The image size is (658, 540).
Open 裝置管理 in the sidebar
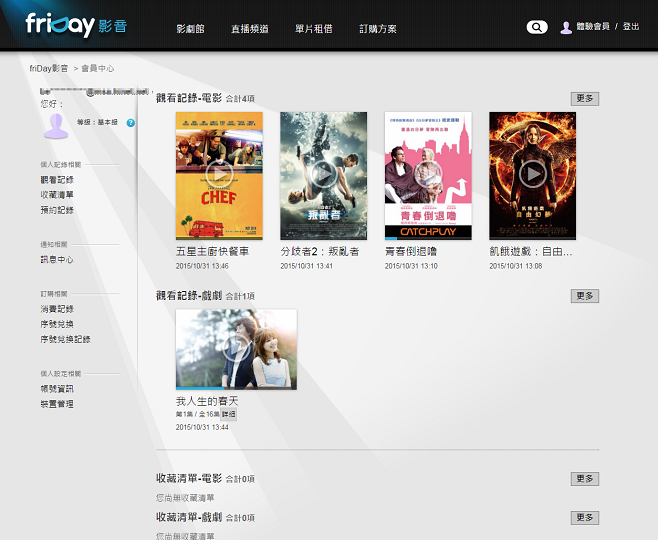(57, 404)
